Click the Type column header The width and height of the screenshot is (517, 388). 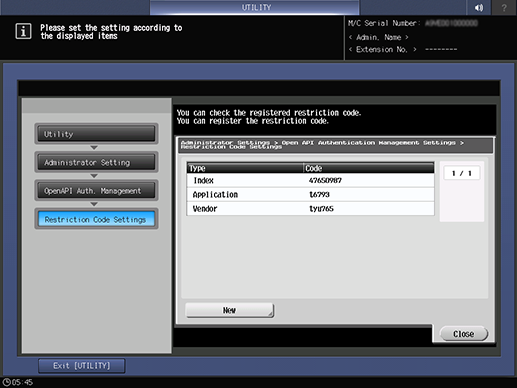point(245,168)
